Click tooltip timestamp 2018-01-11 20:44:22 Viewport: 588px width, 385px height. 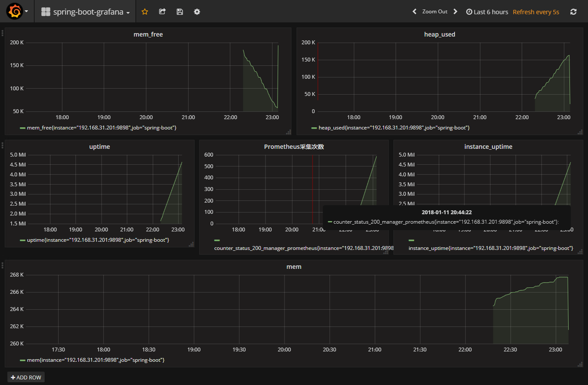pos(447,212)
